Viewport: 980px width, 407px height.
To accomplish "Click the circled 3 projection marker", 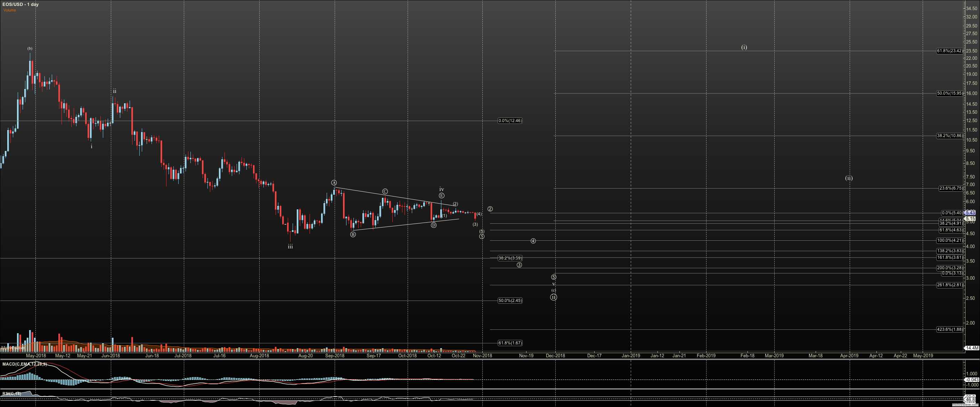I will [519, 265].
